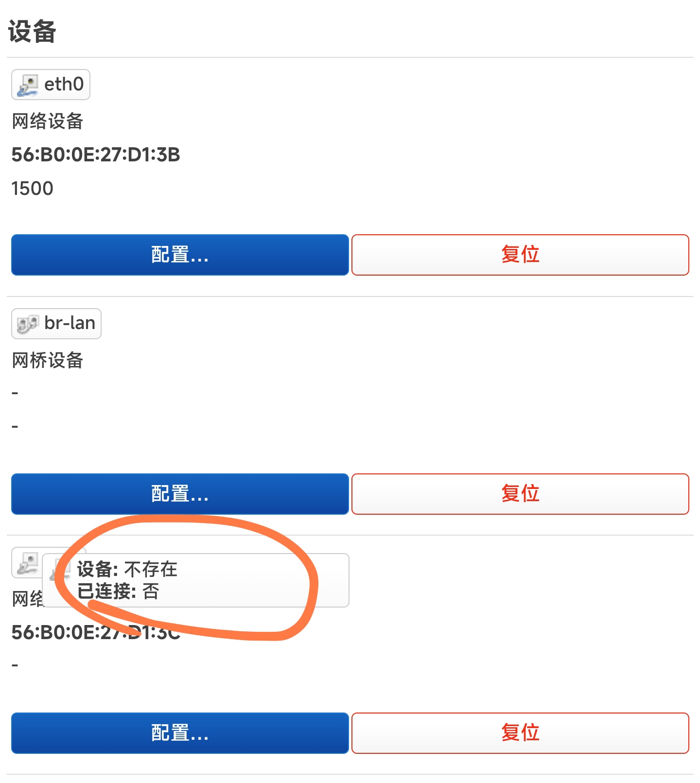Open 配置 for the br-lan bridge
Image resolution: width=700 pixels, height=783 pixels.
pos(180,494)
